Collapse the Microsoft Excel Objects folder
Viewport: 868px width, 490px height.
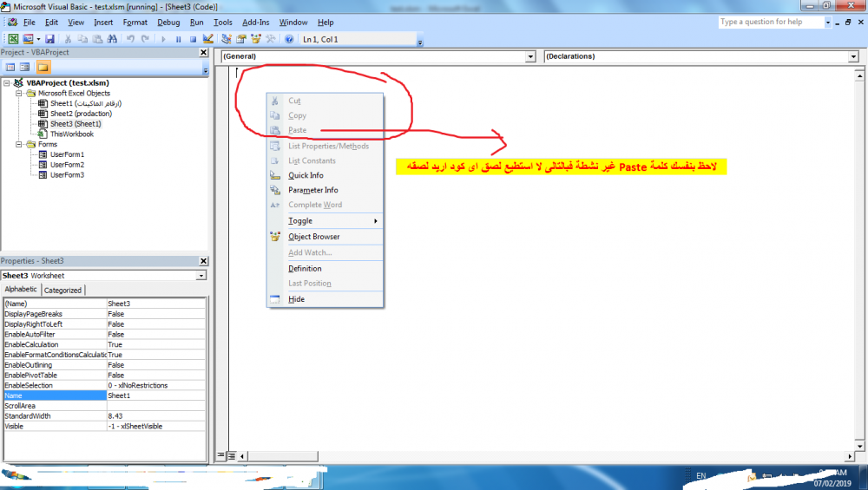pos(18,94)
